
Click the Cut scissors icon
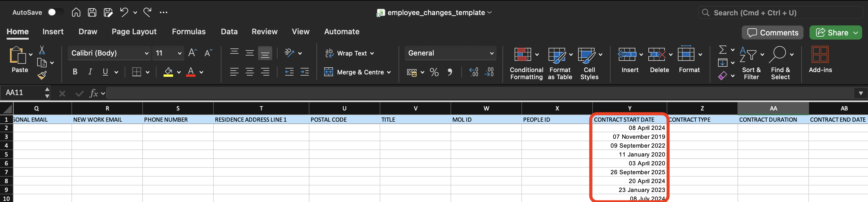pos(42,50)
